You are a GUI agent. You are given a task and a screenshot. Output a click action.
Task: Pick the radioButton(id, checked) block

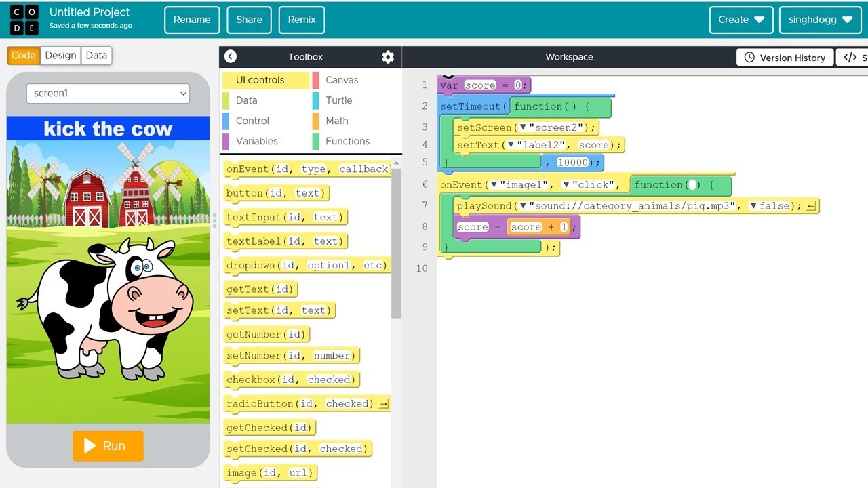click(307, 404)
